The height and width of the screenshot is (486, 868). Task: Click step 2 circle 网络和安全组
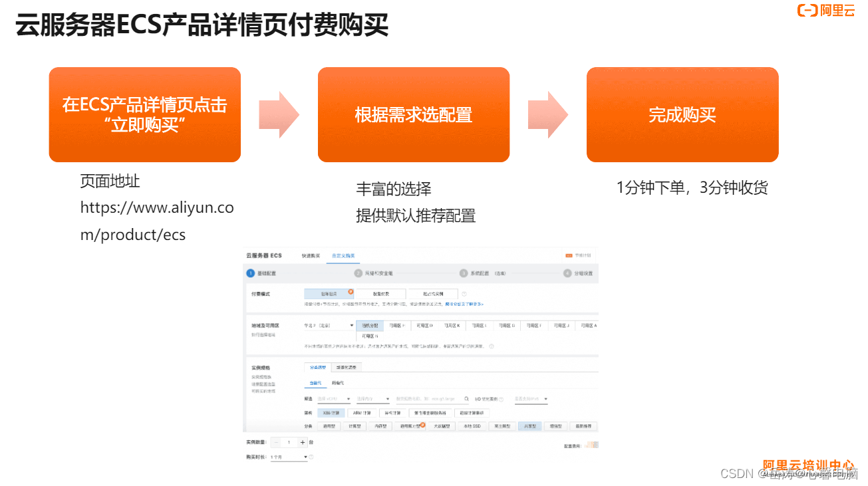(359, 273)
